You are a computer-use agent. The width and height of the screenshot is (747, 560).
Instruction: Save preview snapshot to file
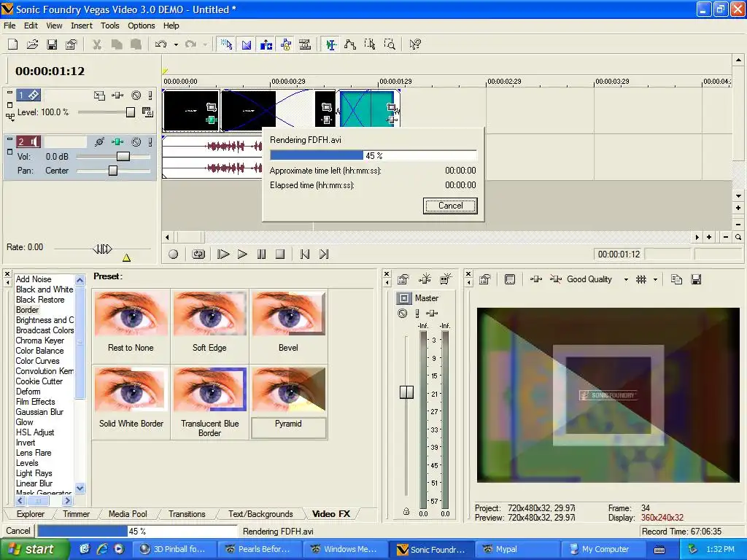pyautogui.click(x=696, y=279)
